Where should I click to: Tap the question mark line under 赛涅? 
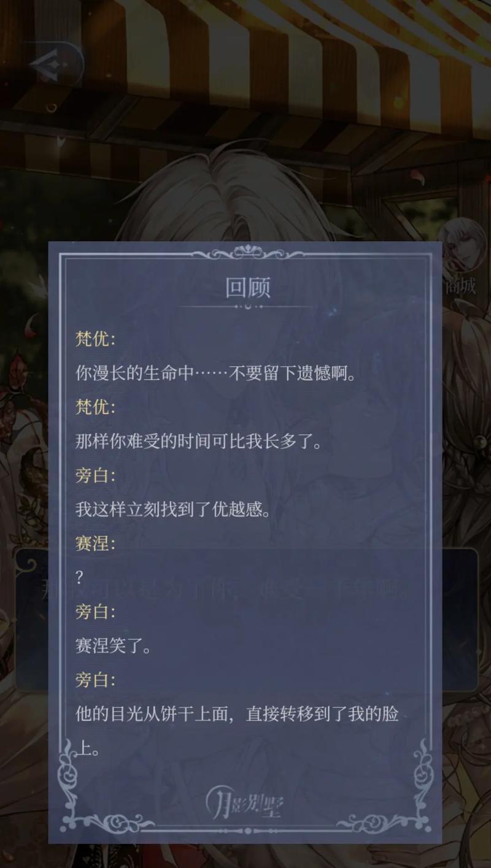tap(79, 577)
